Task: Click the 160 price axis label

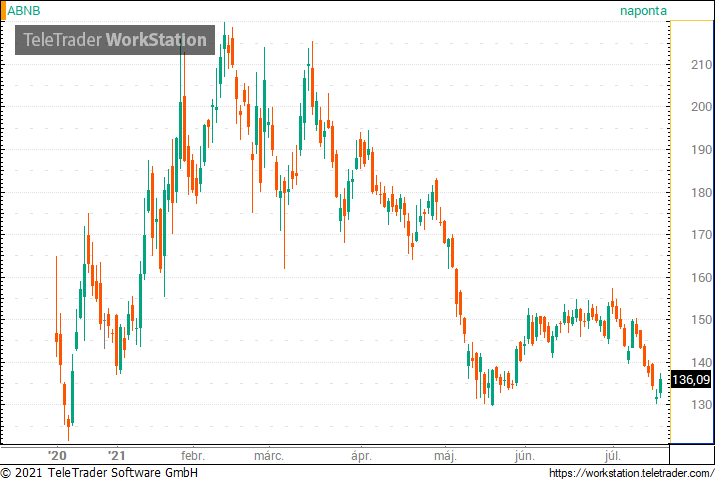Action: click(701, 278)
